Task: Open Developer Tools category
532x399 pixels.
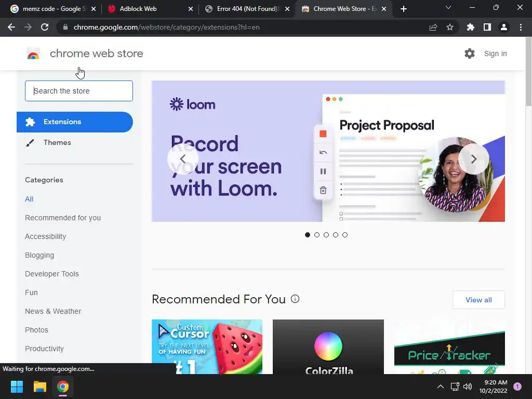Action: point(52,274)
